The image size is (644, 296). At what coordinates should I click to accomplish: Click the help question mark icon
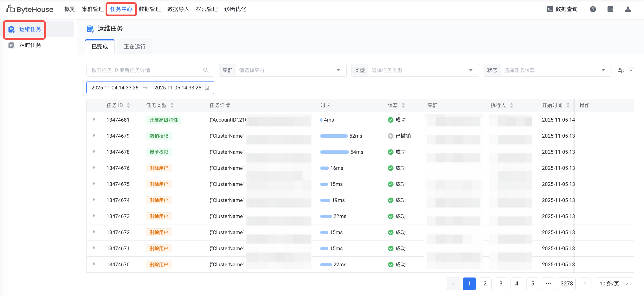593,9
